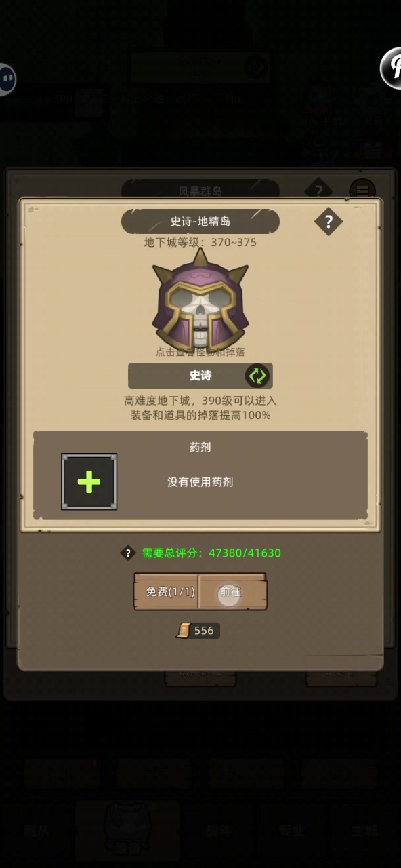401x868 pixels.
Task: Switch difficulty using the 史诗 selector bar
Action: (200, 376)
